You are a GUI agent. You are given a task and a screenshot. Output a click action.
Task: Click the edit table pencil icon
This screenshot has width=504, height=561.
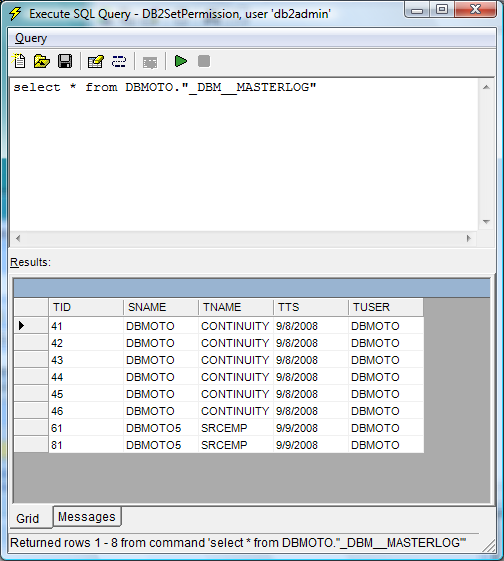click(x=96, y=62)
